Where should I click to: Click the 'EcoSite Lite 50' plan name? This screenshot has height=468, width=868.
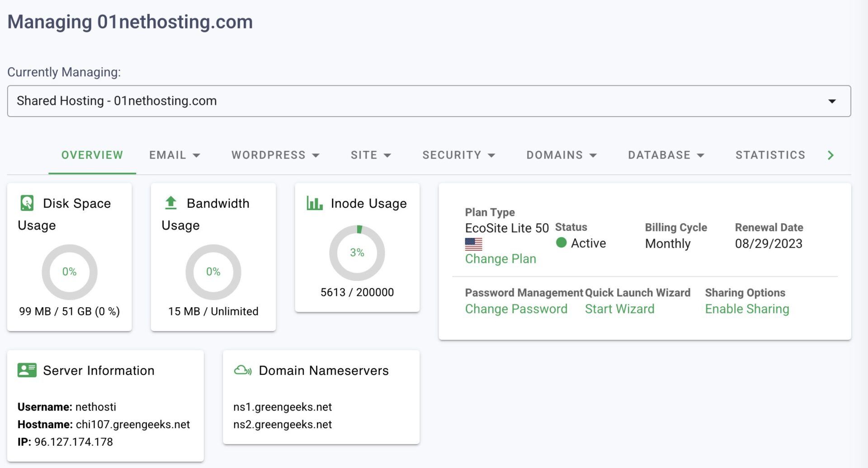click(x=507, y=228)
